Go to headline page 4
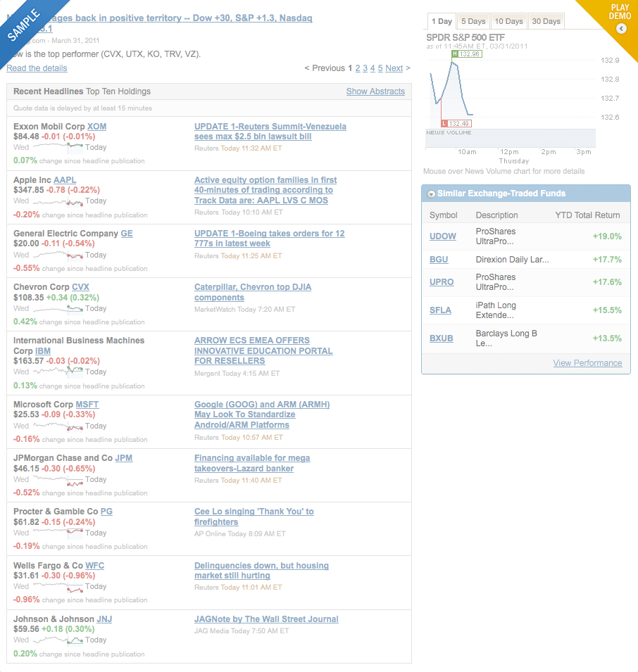Screen dimensions: 638x672 pyautogui.click(x=373, y=68)
